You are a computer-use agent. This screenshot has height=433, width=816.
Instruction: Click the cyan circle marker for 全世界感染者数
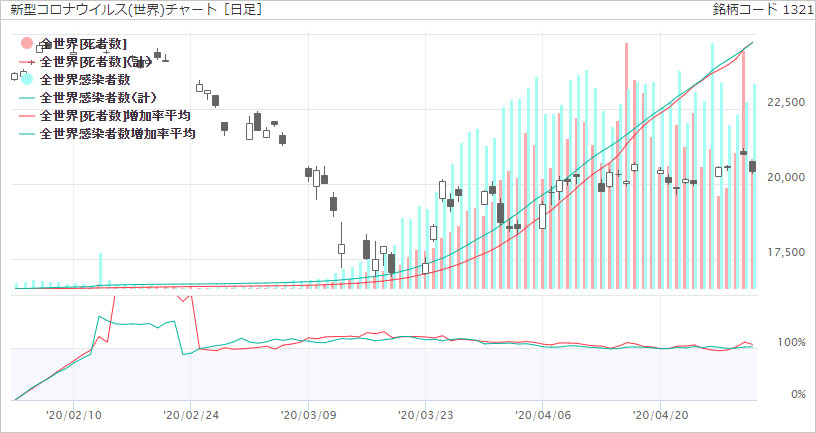pos(27,79)
